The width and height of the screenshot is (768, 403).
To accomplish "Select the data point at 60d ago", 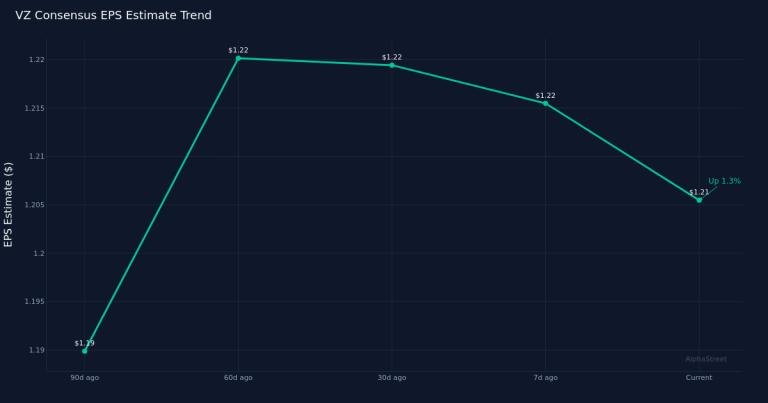I will click(238, 58).
